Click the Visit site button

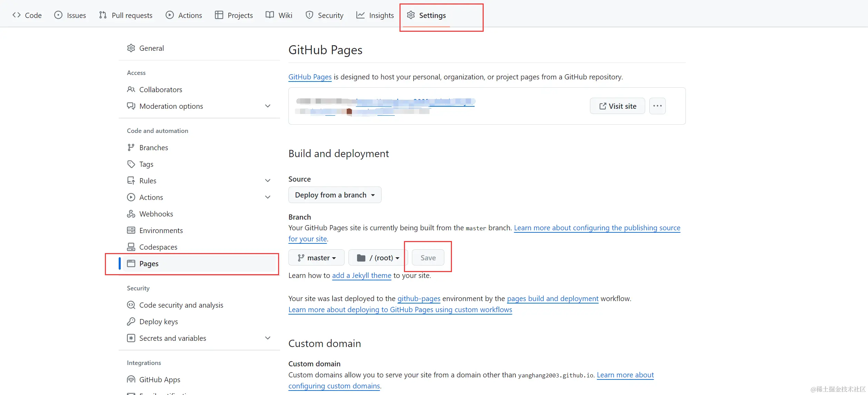(617, 106)
